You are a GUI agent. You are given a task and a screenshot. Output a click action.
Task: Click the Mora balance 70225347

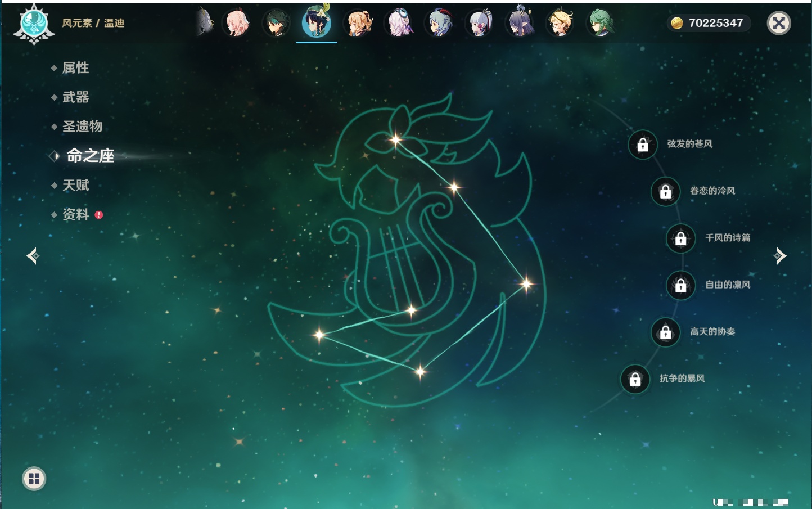(x=716, y=23)
